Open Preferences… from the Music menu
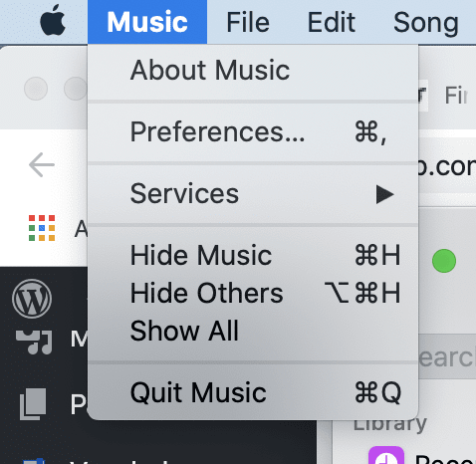This screenshot has height=464, width=476. coord(253,131)
